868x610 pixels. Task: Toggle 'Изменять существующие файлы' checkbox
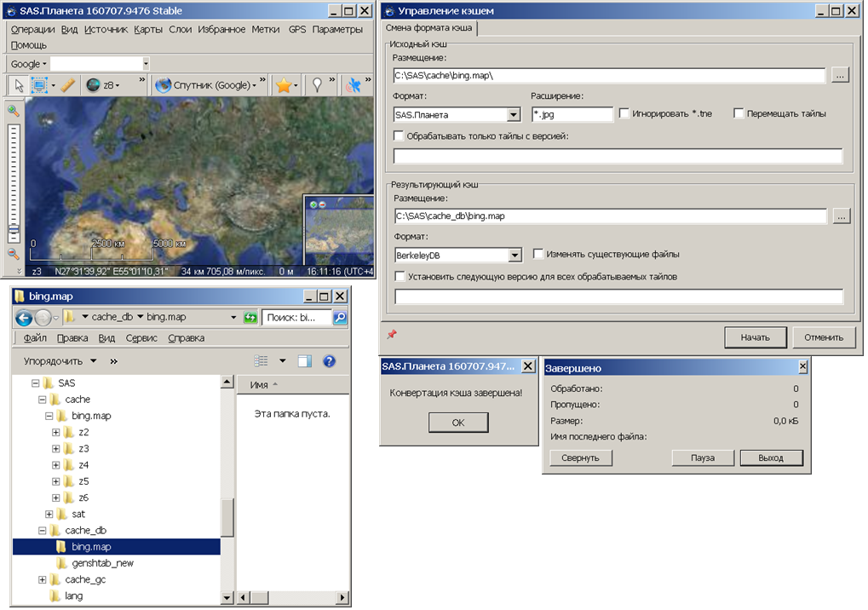538,254
